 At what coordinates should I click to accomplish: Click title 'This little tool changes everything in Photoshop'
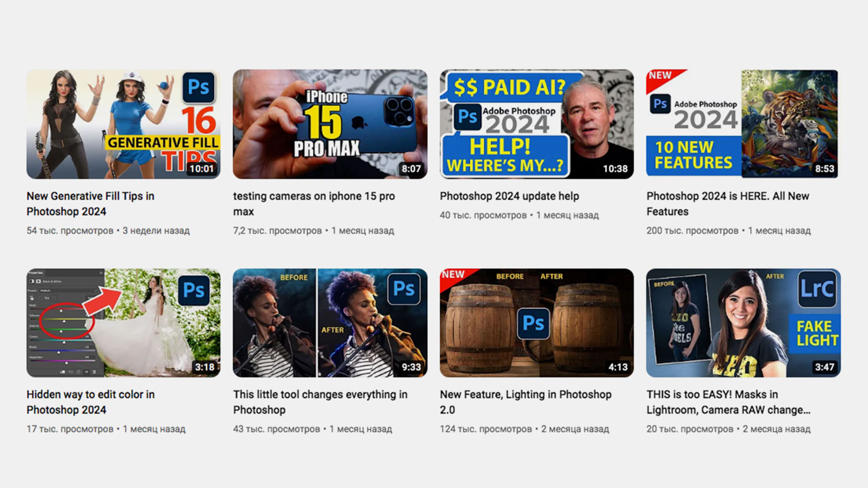(x=320, y=402)
